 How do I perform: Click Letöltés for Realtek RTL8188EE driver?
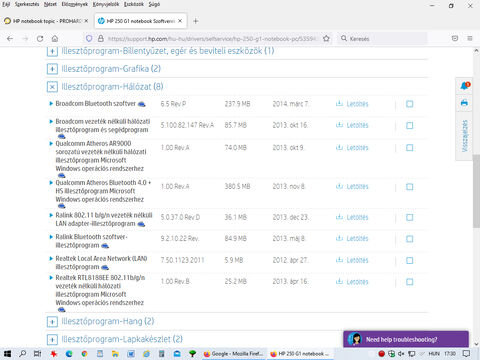point(357,282)
